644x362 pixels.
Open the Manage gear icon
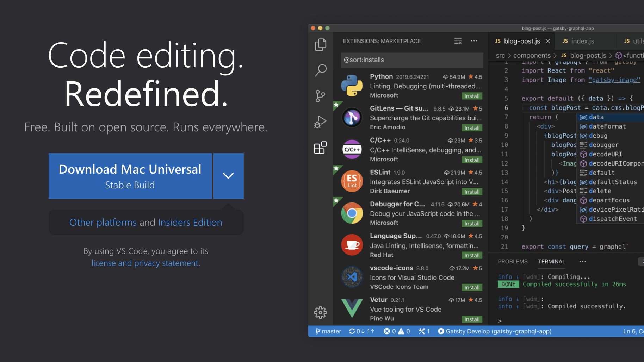[320, 312]
